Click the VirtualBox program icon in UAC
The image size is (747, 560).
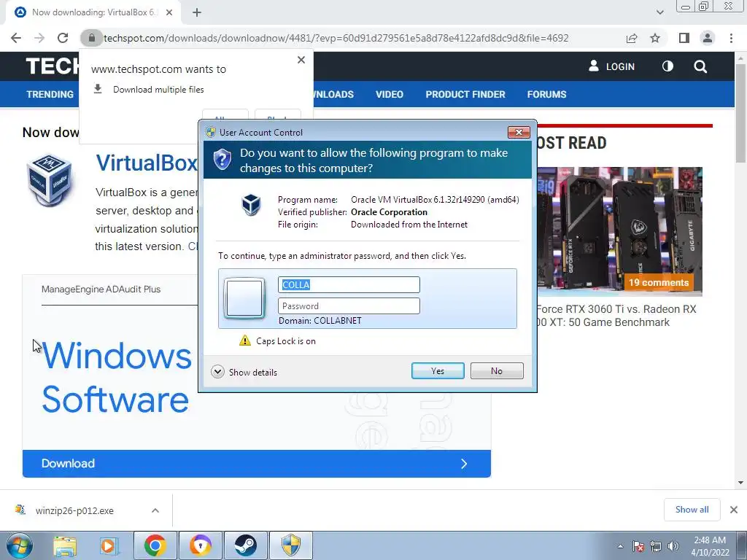pos(251,205)
